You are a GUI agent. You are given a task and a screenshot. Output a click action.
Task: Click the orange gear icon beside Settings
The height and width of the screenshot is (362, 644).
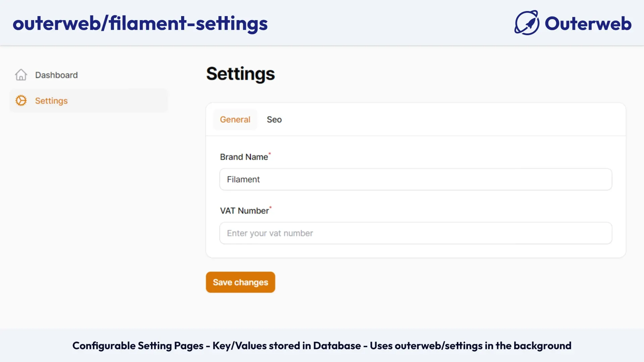pos(21,101)
